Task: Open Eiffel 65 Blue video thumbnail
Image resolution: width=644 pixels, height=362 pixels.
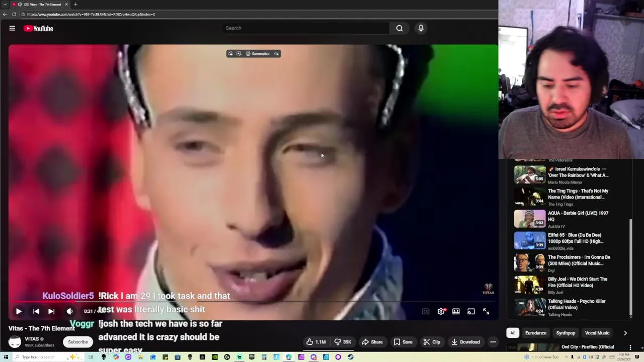Action: 530,240
